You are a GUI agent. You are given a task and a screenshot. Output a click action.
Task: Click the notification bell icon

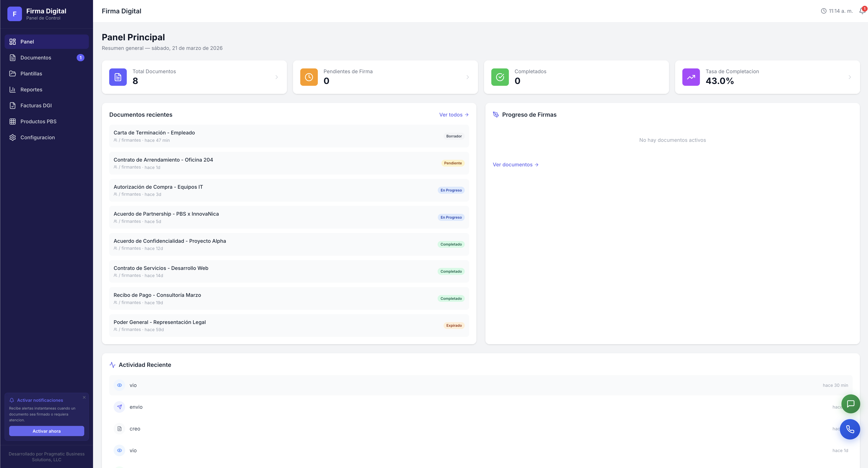[x=862, y=11]
